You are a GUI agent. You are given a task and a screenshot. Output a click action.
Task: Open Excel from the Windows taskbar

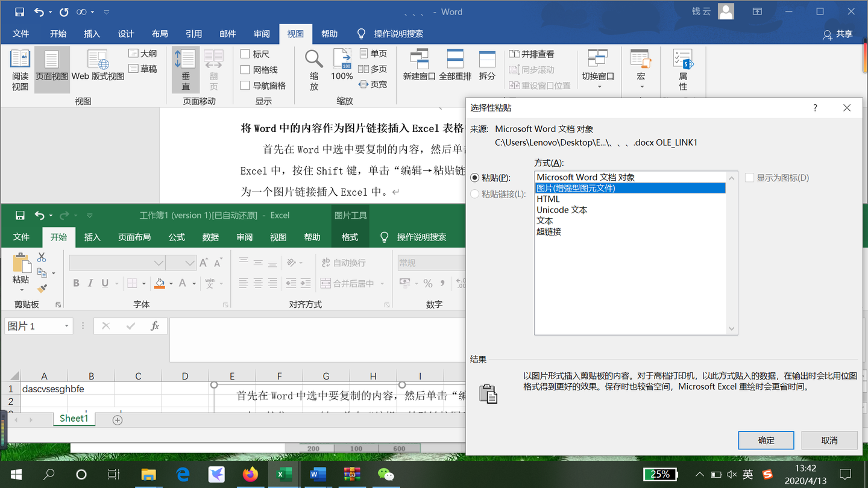pos(284,475)
